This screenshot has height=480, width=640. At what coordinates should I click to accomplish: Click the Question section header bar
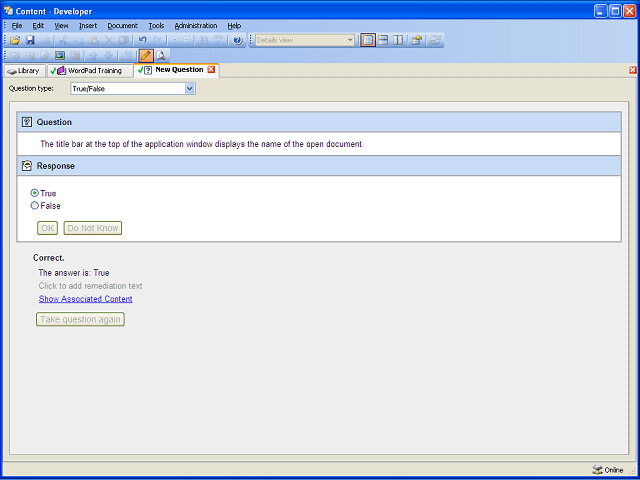[319, 122]
